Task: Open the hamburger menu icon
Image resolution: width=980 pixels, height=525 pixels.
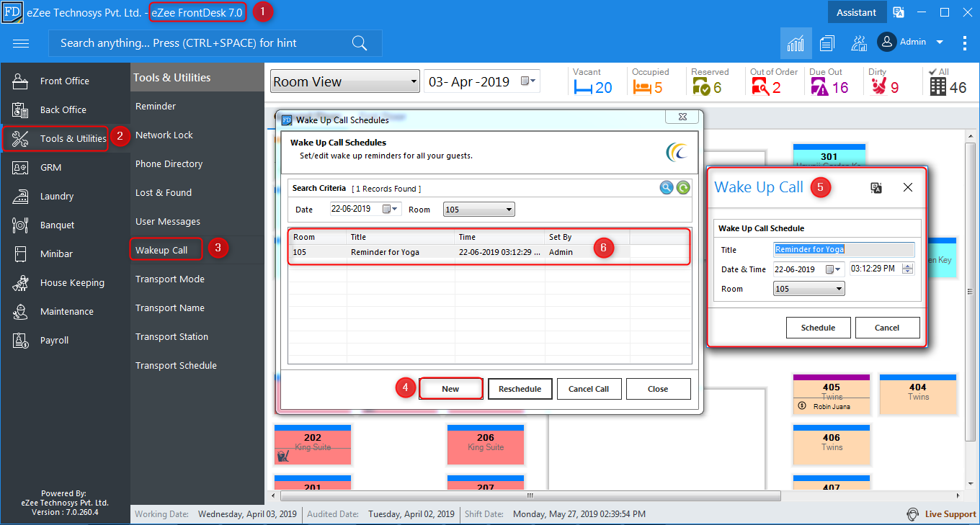Action: (x=21, y=43)
